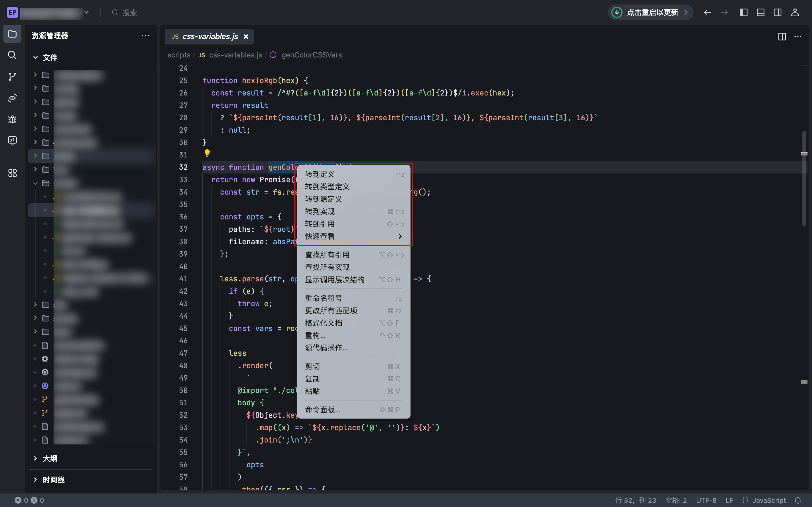Open the Extensions grid icon

[12, 173]
